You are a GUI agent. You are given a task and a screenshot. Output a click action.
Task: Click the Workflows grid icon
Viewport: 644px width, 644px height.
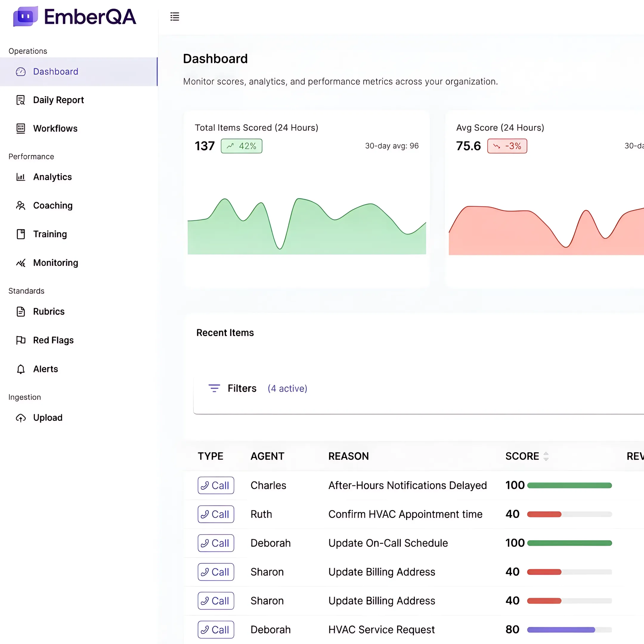coord(21,128)
